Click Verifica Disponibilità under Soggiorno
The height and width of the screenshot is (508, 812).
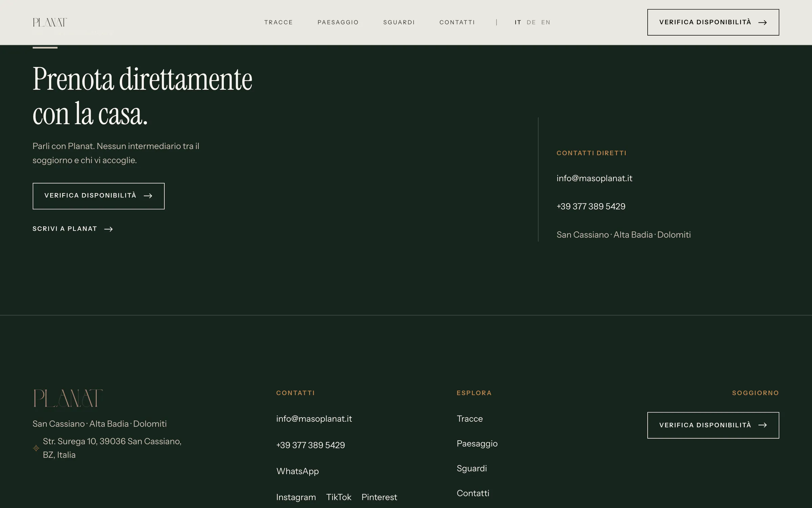pos(713,425)
